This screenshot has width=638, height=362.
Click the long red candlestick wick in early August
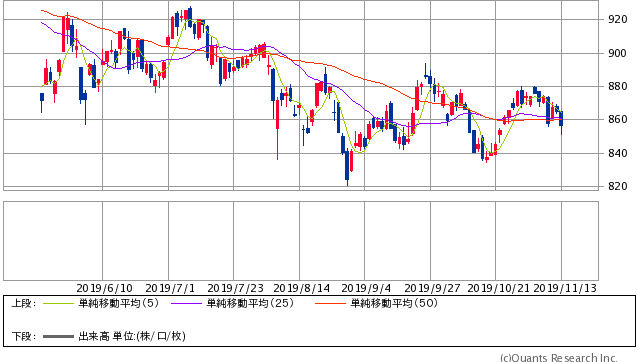[x=277, y=129]
